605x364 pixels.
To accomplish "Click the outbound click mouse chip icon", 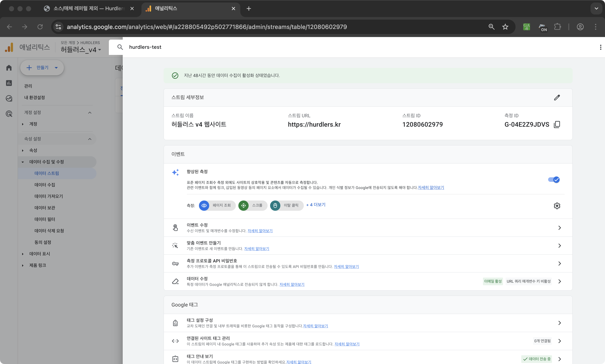I will pos(275,206).
